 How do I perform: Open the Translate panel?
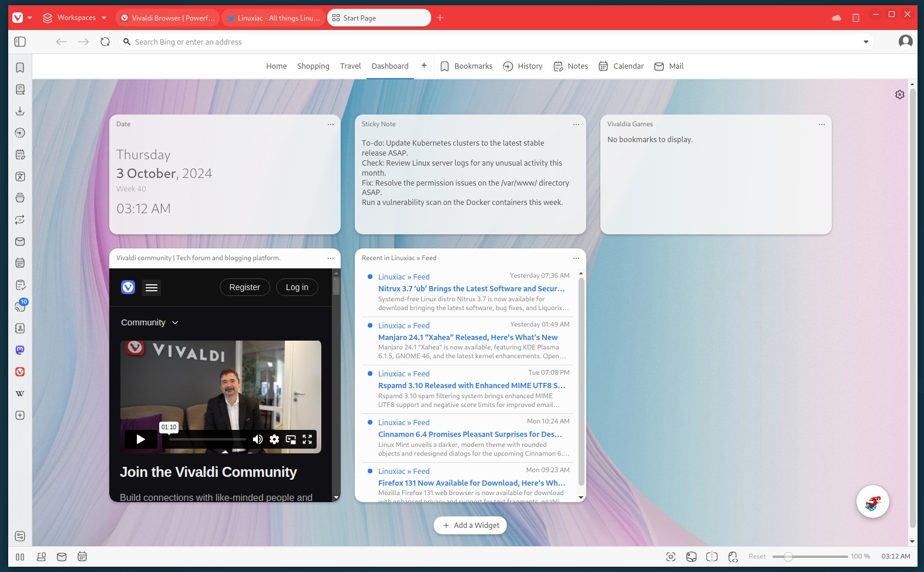click(20, 176)
